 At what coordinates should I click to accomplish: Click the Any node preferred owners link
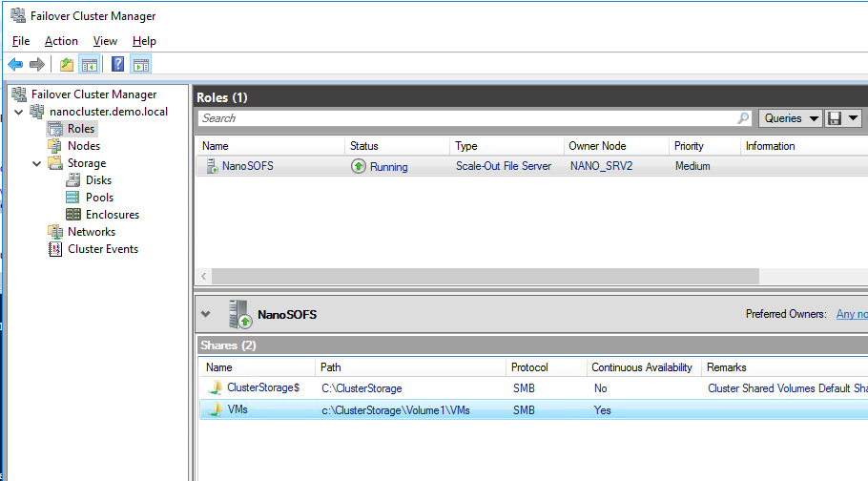852,314
